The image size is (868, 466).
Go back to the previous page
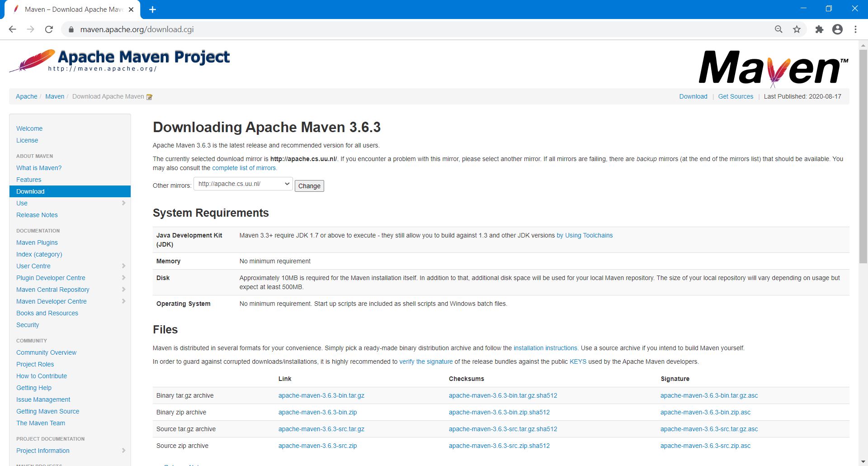[12, 29]
